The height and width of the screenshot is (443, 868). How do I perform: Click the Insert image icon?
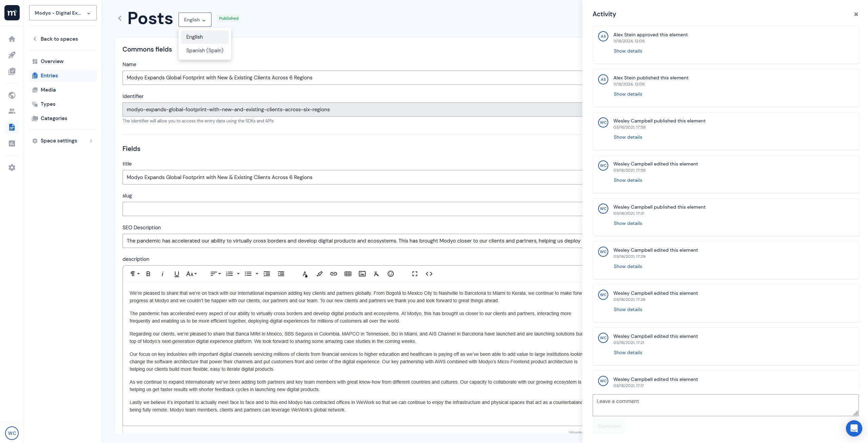(x=362, y=274)
